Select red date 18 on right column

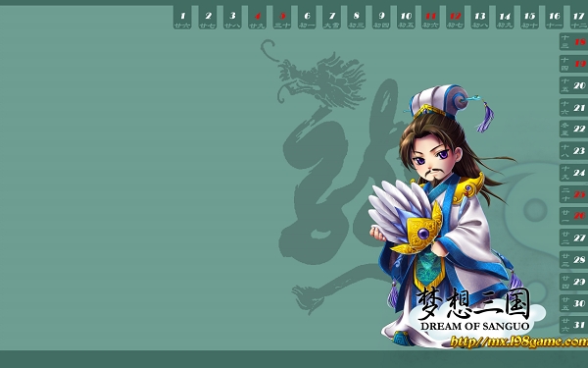(x=573, y=41)
